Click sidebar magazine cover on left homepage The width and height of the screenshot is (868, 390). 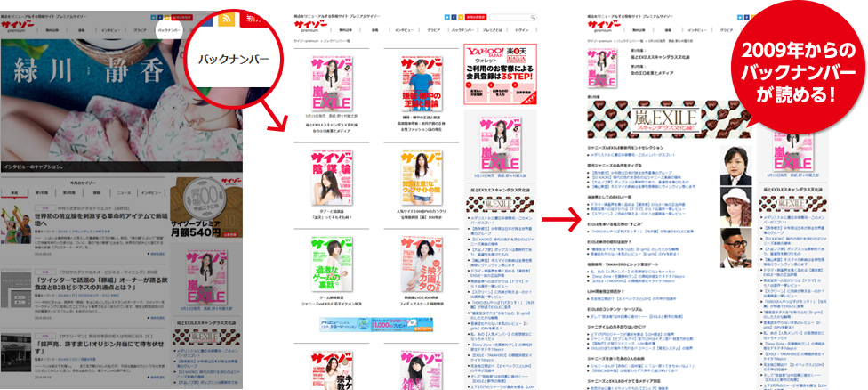pos(206,278)
